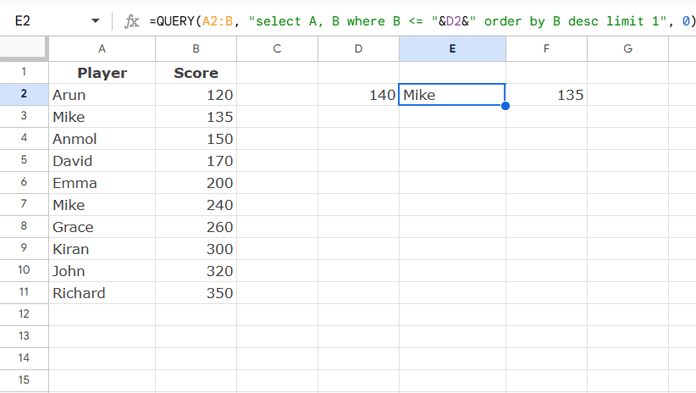Select column A header

click(102, 49)
